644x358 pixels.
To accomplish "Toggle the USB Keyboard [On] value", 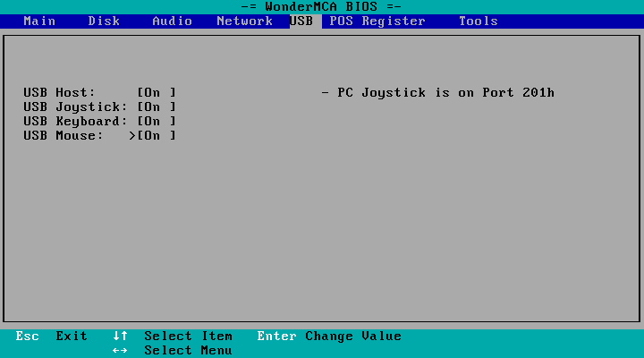I will point(157,121).
